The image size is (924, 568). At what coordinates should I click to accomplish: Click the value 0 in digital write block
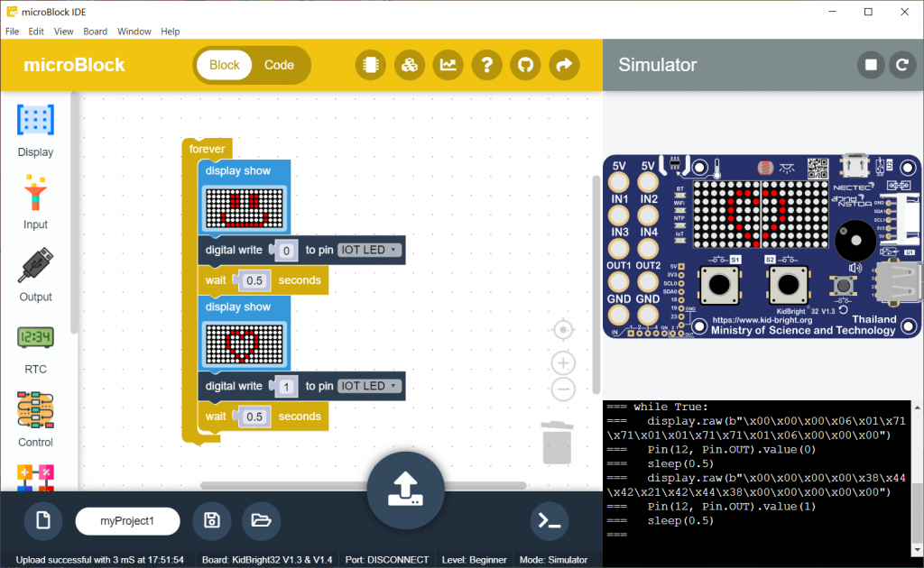(x=286, y=251)
